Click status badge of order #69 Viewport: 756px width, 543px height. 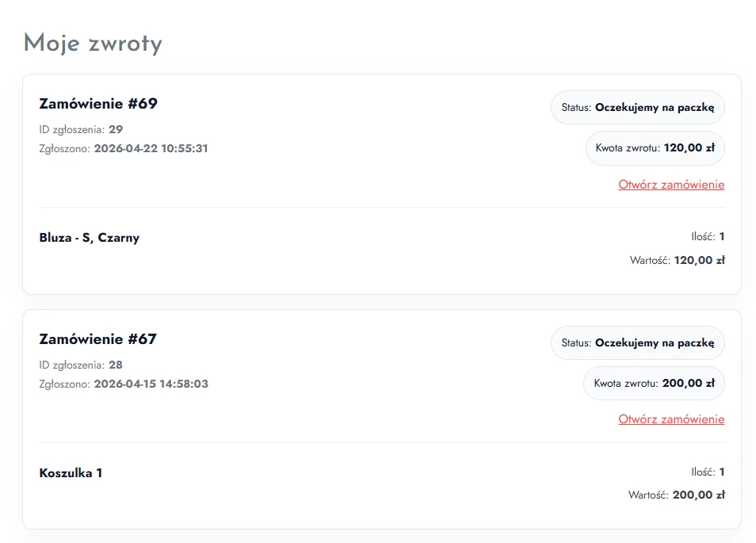tap(637, 108)
